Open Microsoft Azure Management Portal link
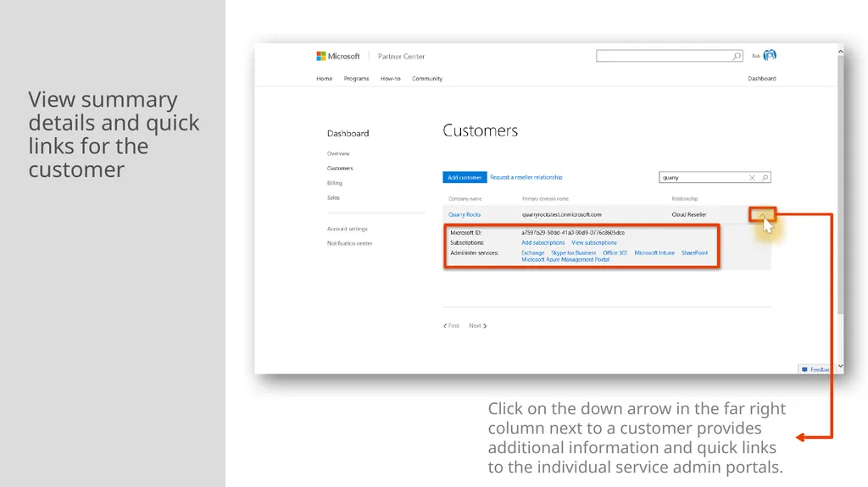Viewport: 868px width, 487px height. click(x=565, y=259)
